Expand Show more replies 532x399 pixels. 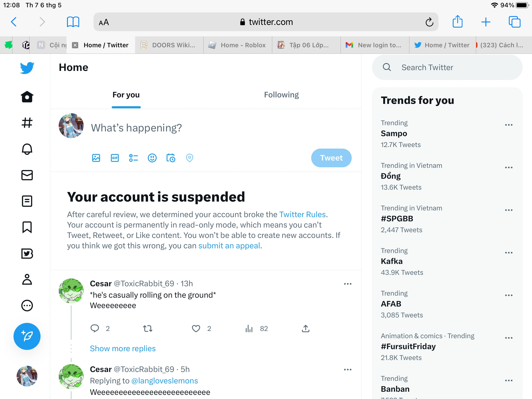[x=123, y=348]
